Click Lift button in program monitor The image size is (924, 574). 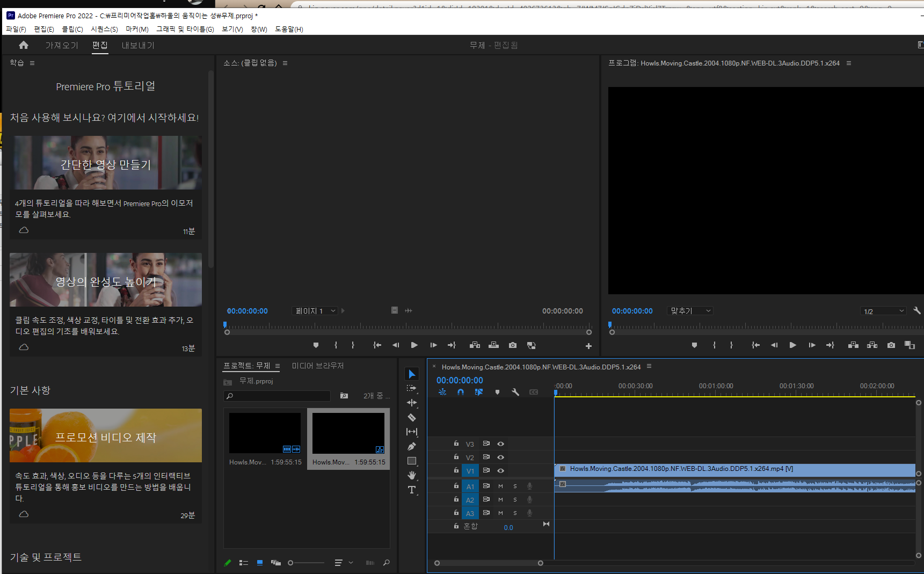click(853, 345)
